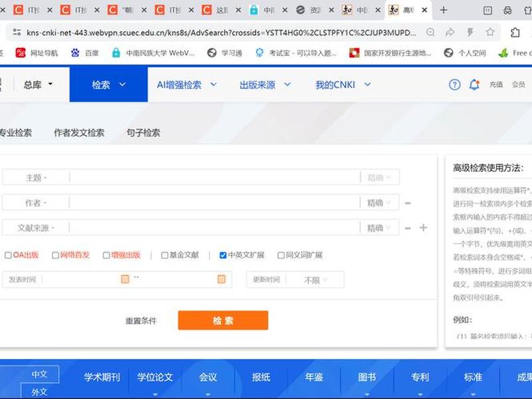Switch to 作者发文检索 tab
This screenshot has height=399, width=532.
[79, 132]
